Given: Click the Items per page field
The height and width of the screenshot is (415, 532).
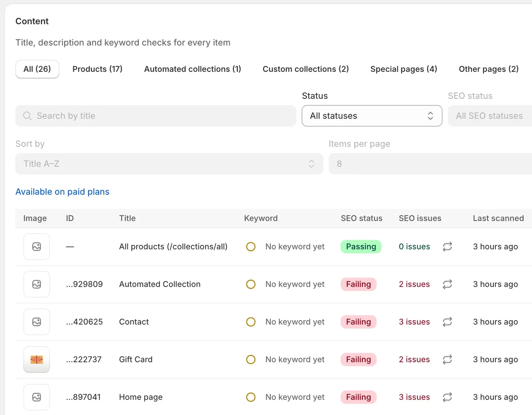Looking at the screenshot, I should pyautogui.click(x=430, y=164).
